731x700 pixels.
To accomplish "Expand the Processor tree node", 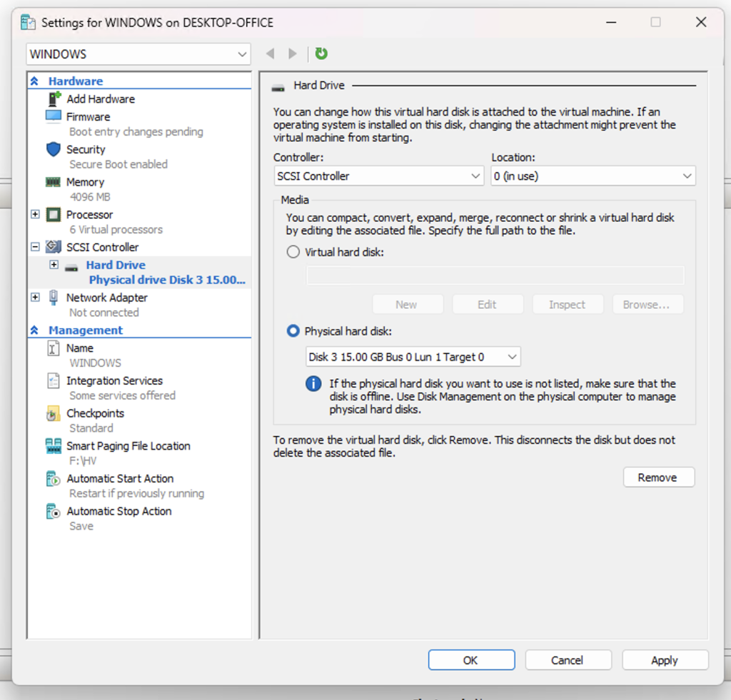I will 35,215.
